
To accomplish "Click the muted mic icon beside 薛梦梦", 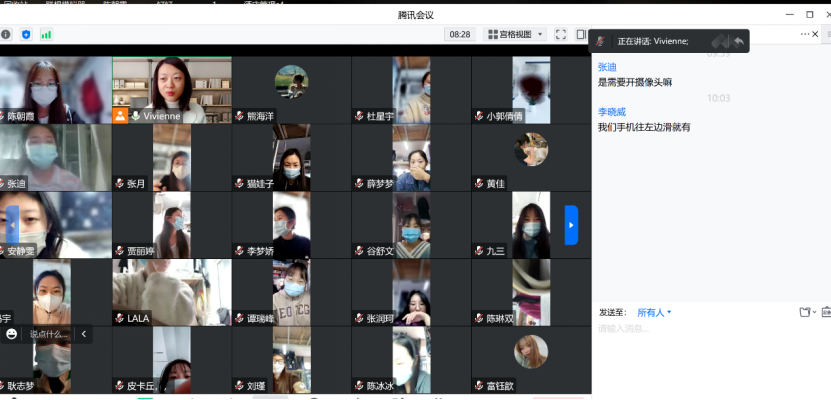I will (x=359, y=184).
